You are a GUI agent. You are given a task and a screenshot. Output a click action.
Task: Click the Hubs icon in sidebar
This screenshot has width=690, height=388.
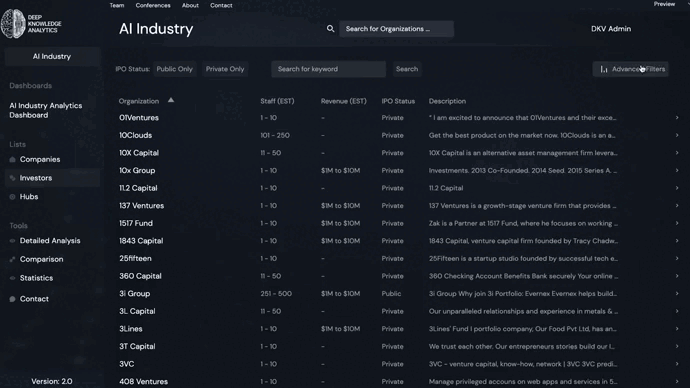12,197
